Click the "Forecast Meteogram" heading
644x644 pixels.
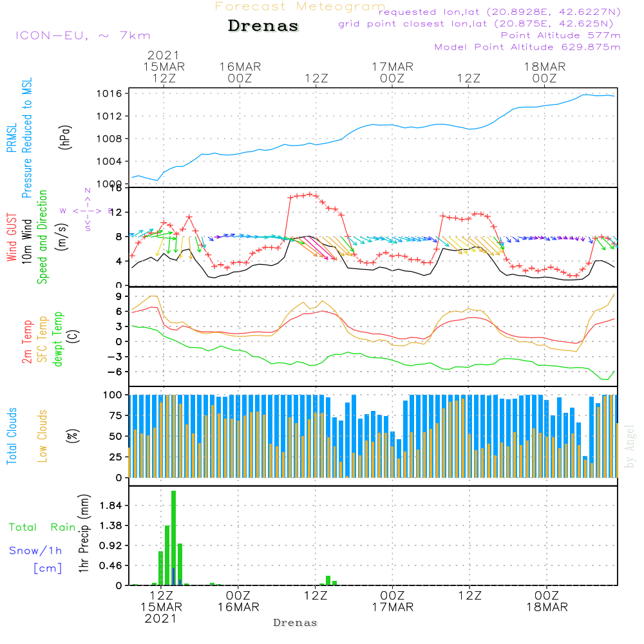pos(300,6)
